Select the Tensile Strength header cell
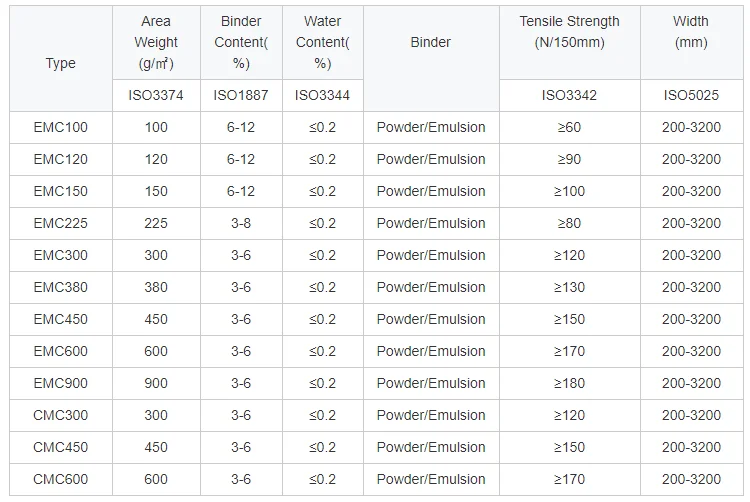Screen dimensions: 750x502 (x=568, y=32)
